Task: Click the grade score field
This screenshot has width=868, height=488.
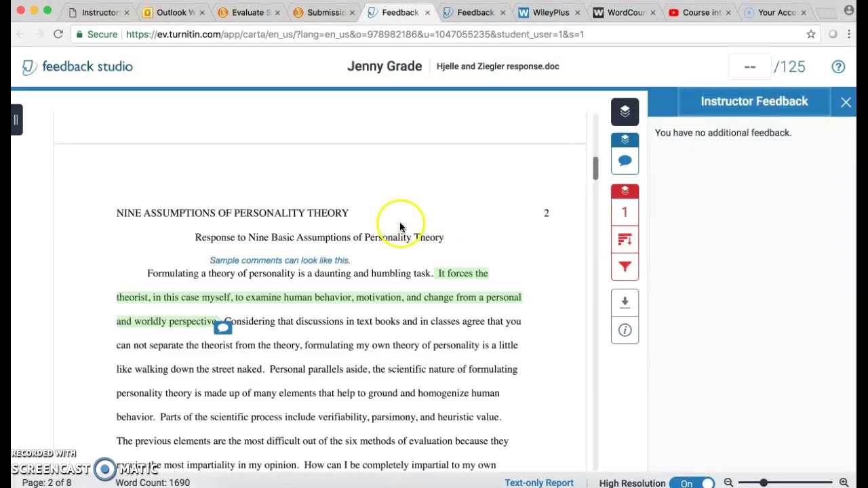Action: 750,66
